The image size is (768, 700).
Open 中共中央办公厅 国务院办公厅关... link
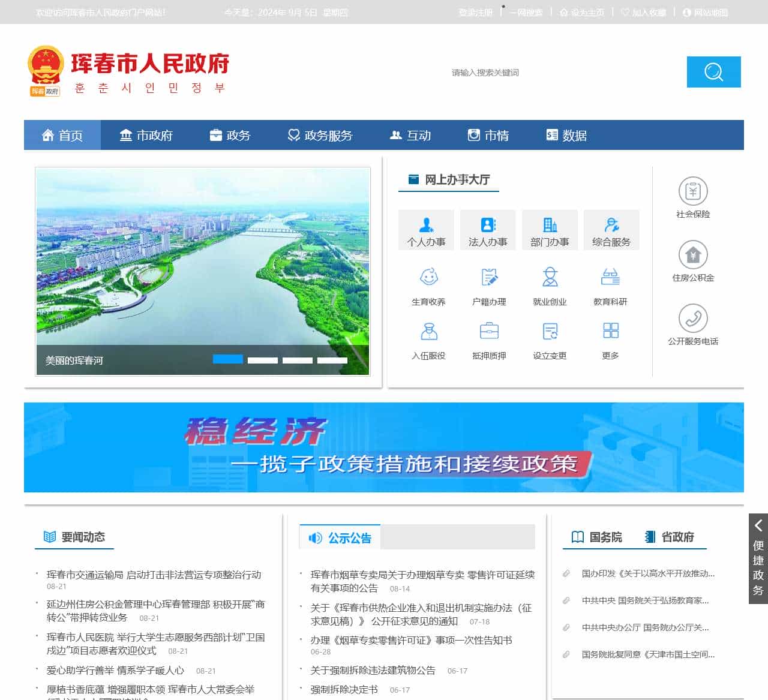tap(645, 627)
